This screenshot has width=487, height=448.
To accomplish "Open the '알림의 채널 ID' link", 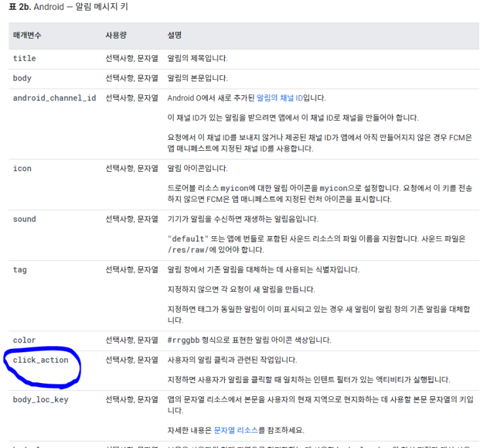I will coord(279,98).
